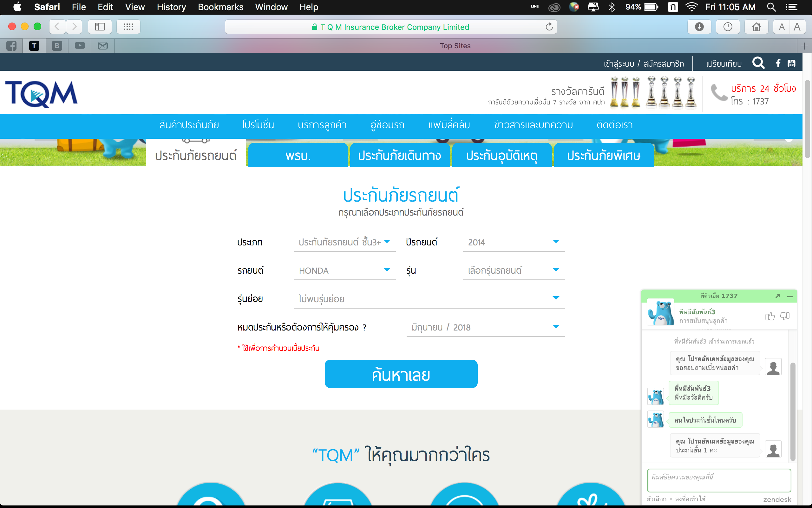This screenshot has width=812, height=508.
Task: Click the ค้นหาเลย search button
Action: coord(401,374)
